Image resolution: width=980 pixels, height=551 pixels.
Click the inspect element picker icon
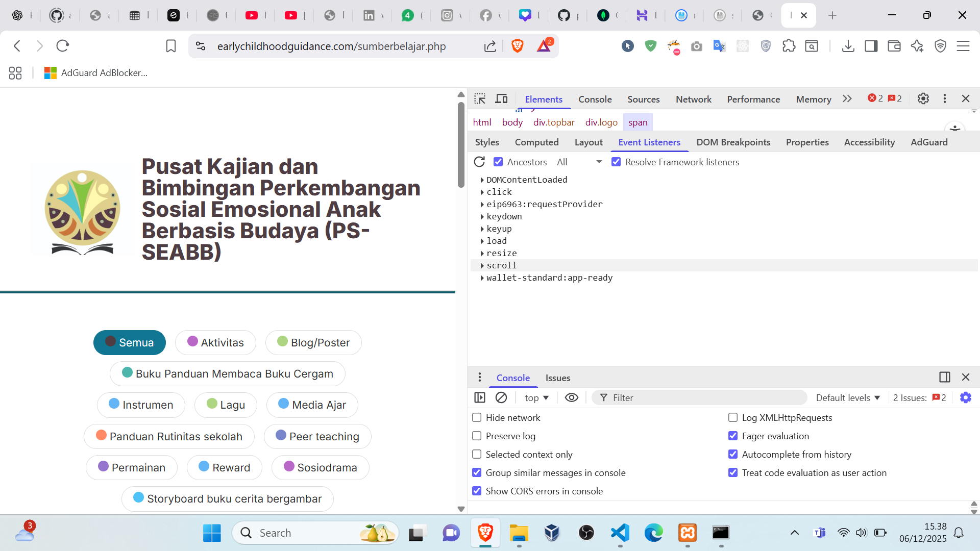[x=480, y=99]
